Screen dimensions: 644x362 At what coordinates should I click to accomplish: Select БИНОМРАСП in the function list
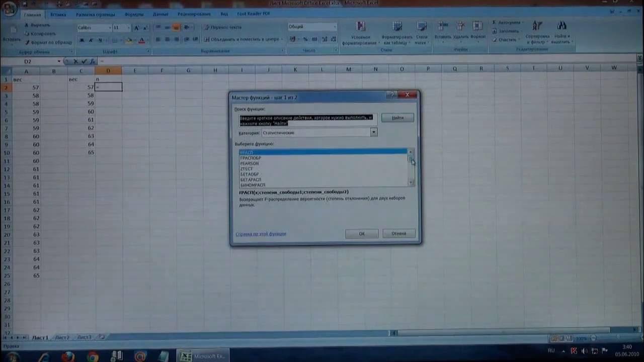click(323, 185)
